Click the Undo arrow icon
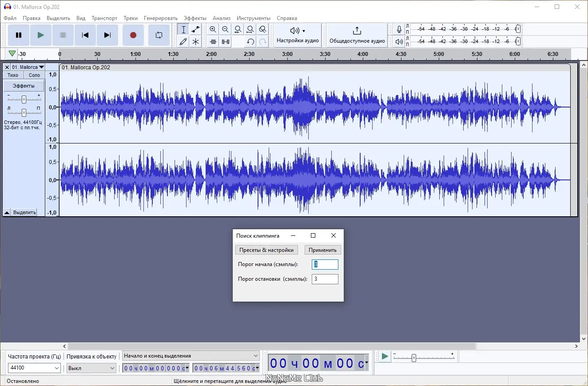This screenshot has height=386, width=588. [x=250, y=42]
